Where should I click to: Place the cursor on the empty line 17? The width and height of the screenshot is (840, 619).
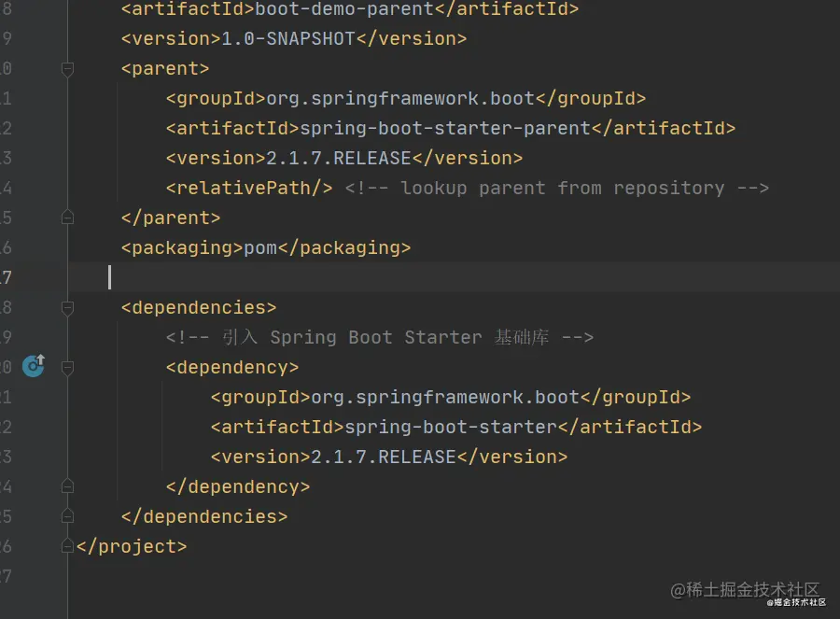(x=121, y=277)
